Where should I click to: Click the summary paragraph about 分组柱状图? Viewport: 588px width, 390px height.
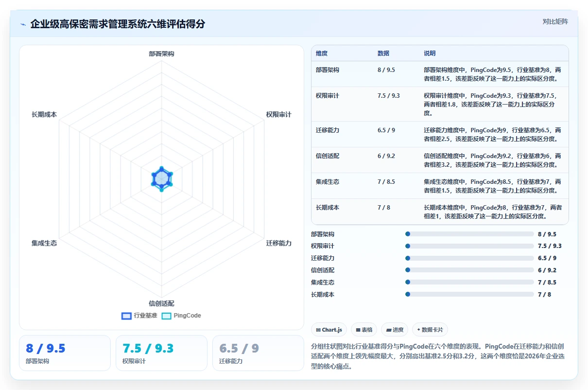[437, 356]
